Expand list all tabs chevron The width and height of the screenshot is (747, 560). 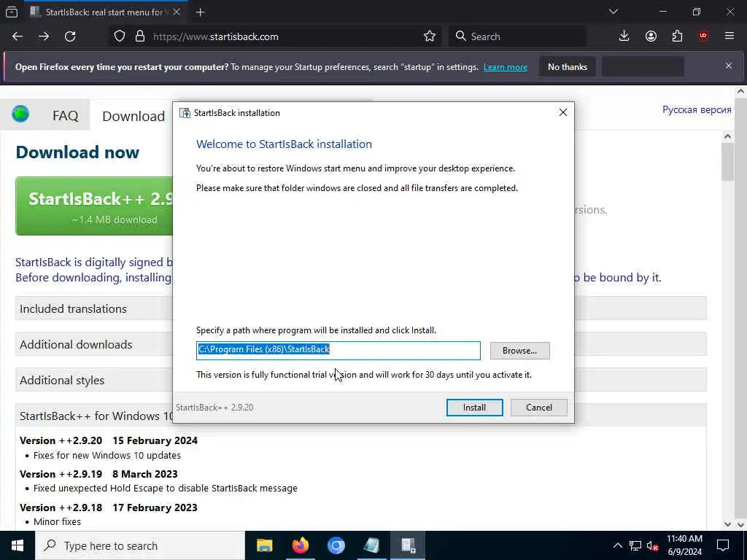[613, 12]
